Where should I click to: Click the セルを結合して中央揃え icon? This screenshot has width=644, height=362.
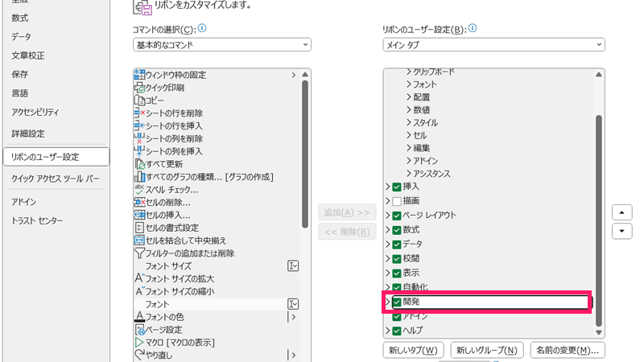point(139,240)
